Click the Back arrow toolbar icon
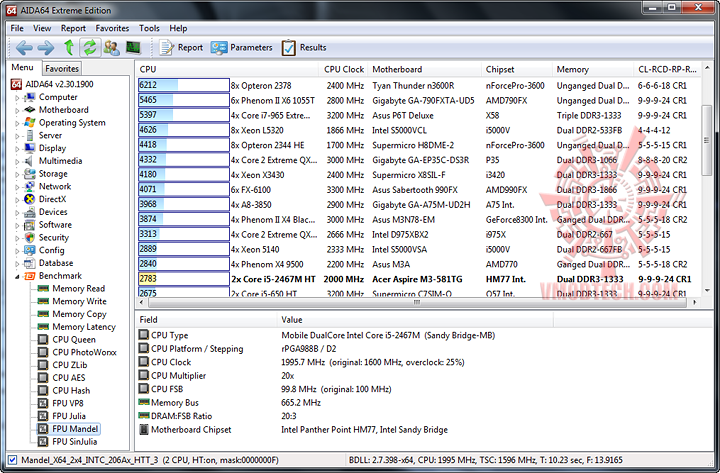720x473 pixels. [x=24, y=47]
